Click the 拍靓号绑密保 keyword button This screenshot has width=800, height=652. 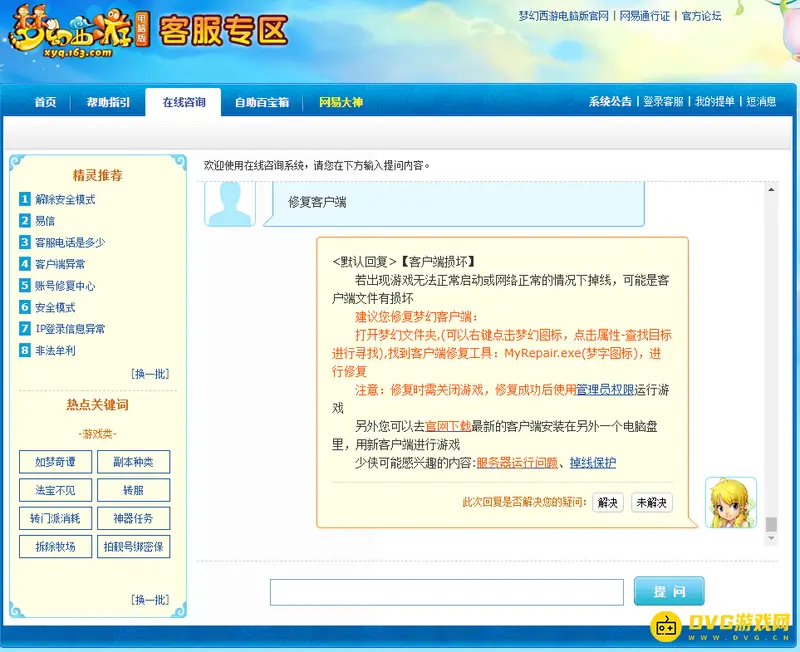134,546
